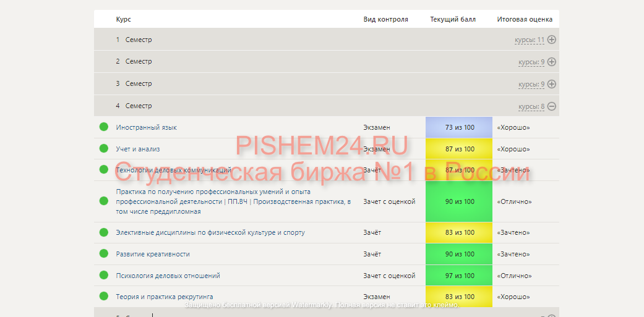
Task: Click green status dot for Технологии деловых коммуникаций
Action: (x=104, y=169)
